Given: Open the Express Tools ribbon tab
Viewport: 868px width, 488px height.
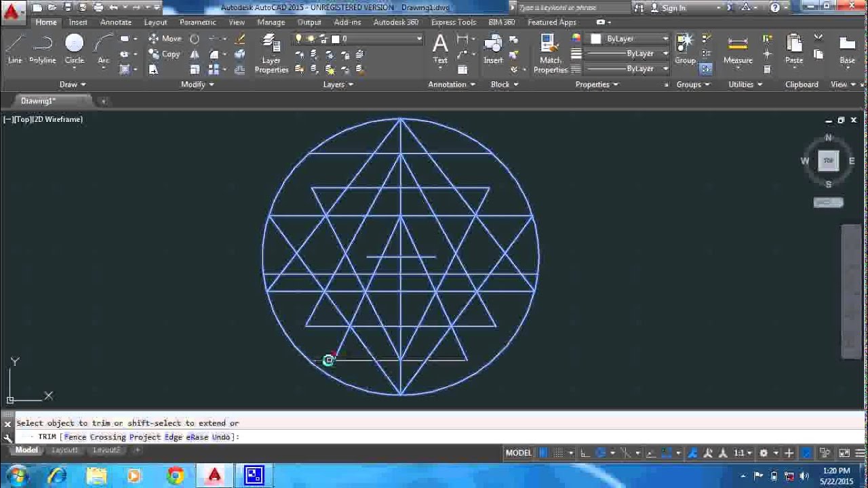Looking at the screenshot, I should [x=454, y=22].
